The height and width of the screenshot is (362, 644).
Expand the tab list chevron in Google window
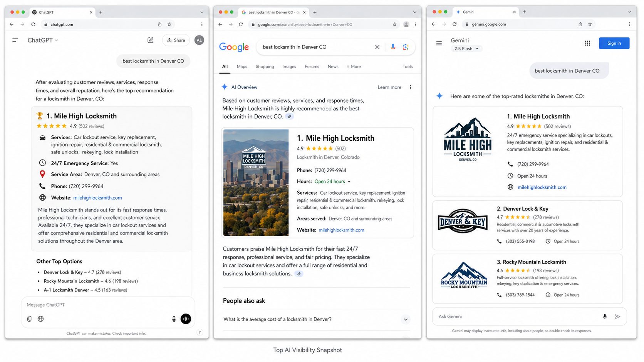[415, 12]
